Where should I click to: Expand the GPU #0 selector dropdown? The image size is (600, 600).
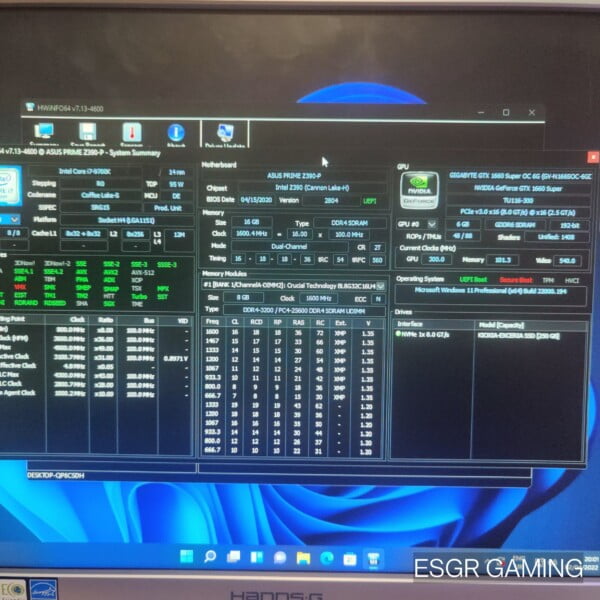coord(432,224)
